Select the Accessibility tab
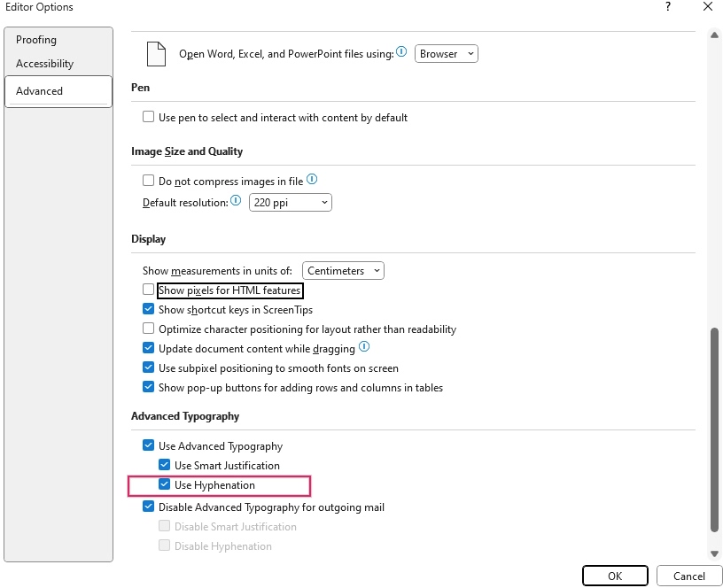 click(45, 64)
